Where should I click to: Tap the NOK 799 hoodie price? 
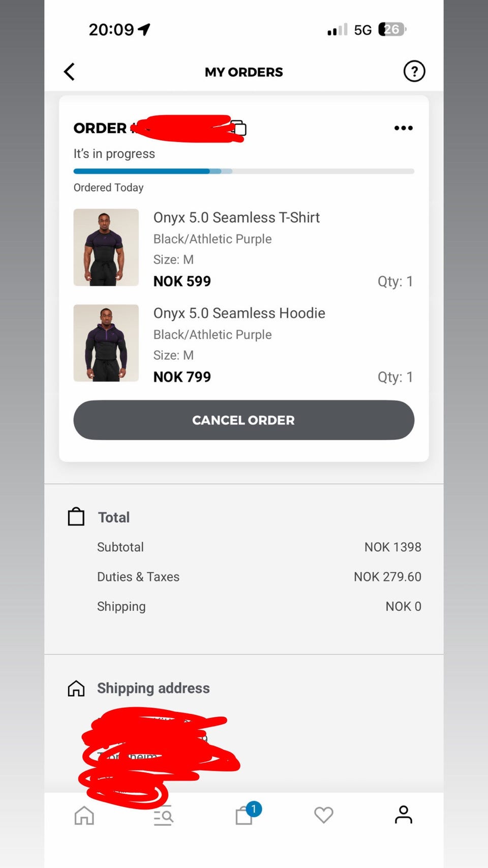(182, 377)
